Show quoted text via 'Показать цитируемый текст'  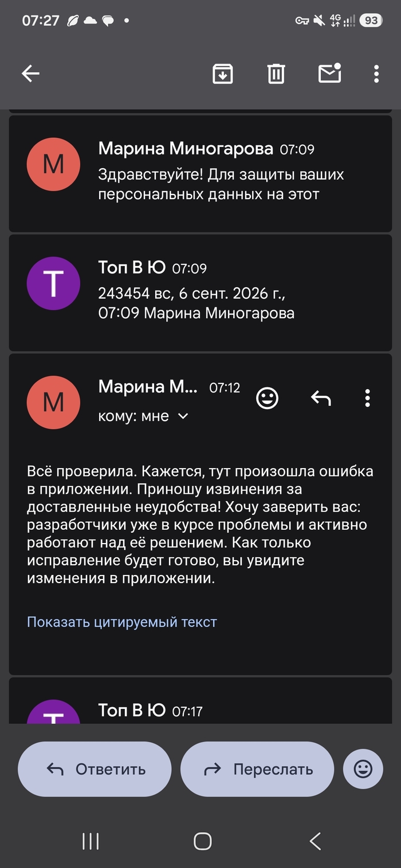pos(122,622)
